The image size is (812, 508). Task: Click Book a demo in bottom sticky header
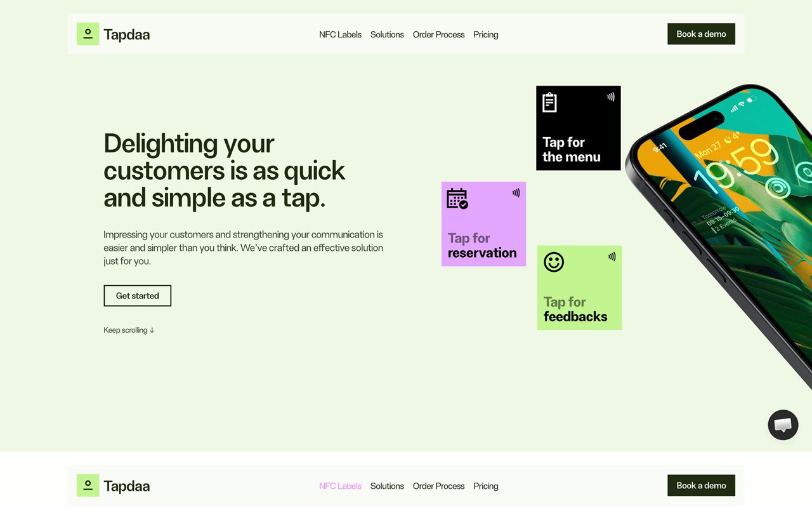[x=701, y=485]
